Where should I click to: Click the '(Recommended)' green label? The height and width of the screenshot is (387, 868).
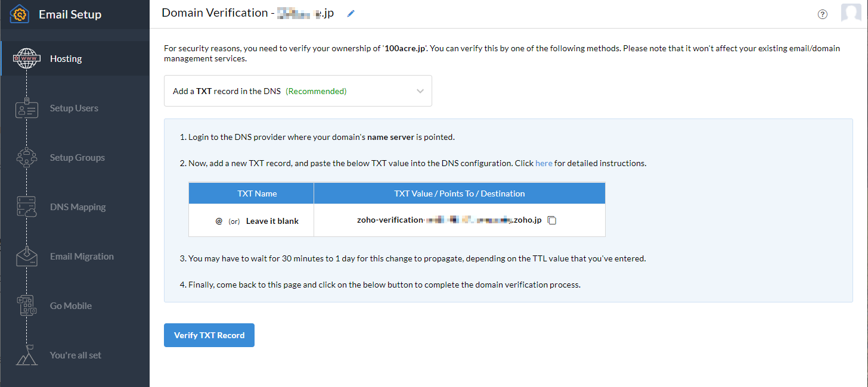pyautogui.click(x=316, y=91)
